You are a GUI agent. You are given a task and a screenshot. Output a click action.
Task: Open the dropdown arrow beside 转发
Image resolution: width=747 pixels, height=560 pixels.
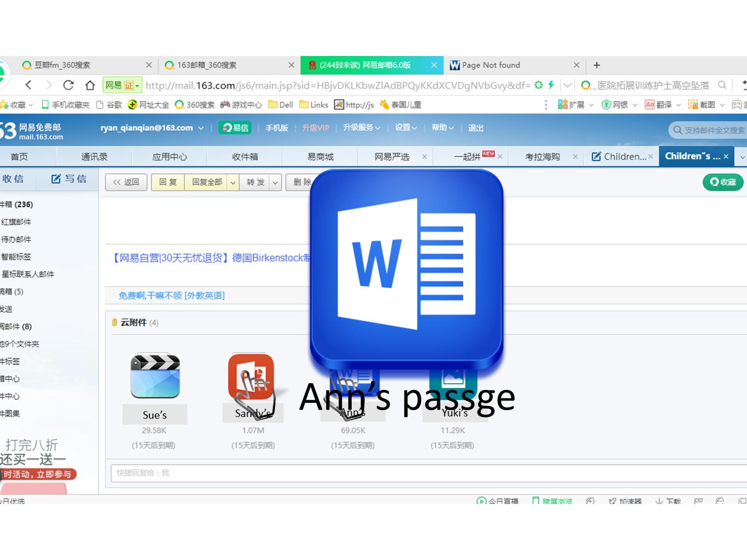(x=275, y=183)
